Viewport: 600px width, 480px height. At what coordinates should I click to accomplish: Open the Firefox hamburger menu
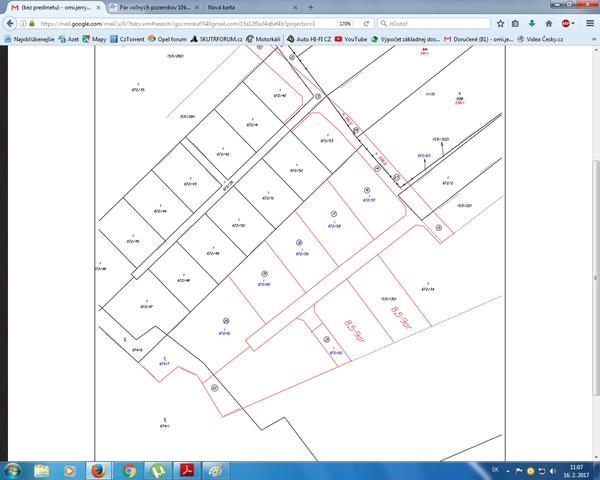[590, 21]
